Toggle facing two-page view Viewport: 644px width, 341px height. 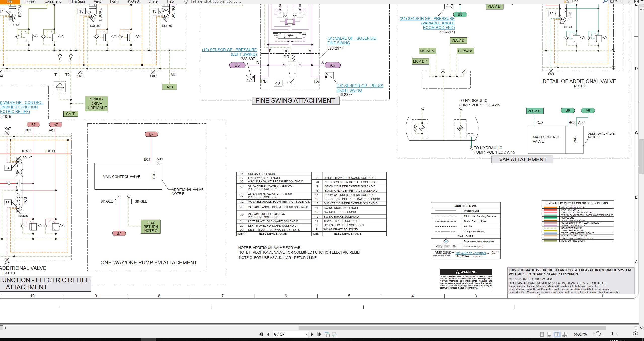coord(557,334)
